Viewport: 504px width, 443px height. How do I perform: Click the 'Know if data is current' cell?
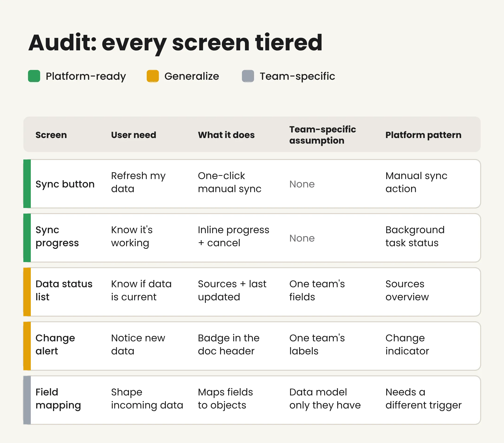click(x=141, y=290)
